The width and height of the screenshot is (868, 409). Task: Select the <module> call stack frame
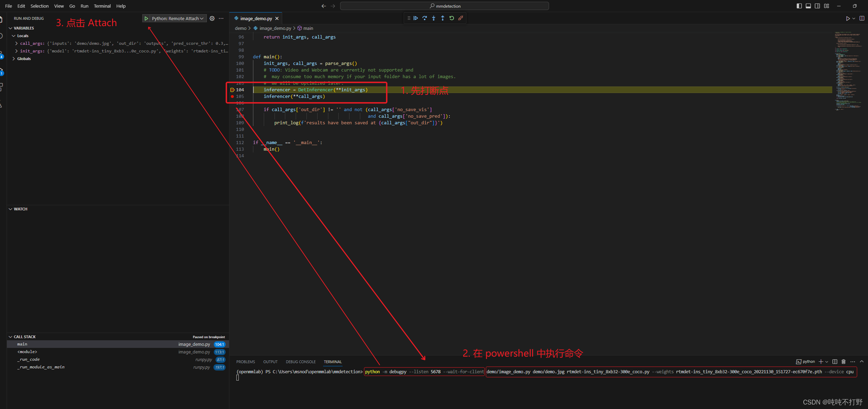click(27, 352)
